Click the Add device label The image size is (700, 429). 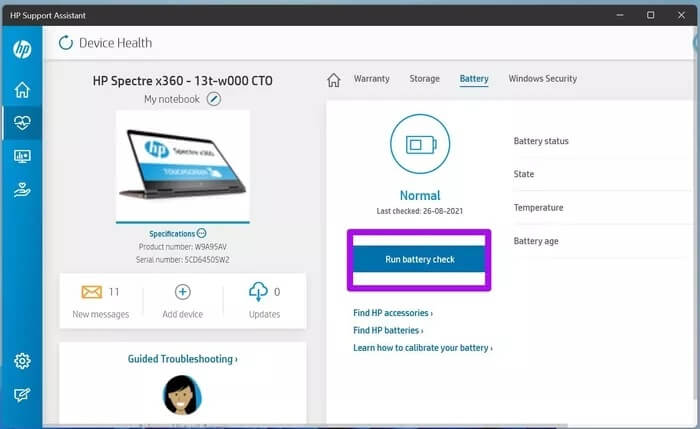[183, 314]
